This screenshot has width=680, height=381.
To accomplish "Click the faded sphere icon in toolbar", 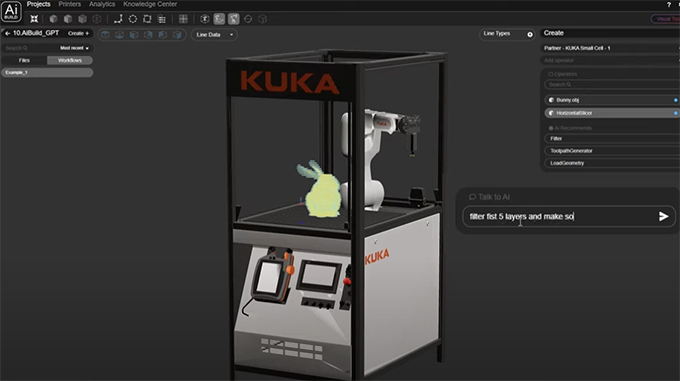I will pyautogui.click(x=248, y=19).
